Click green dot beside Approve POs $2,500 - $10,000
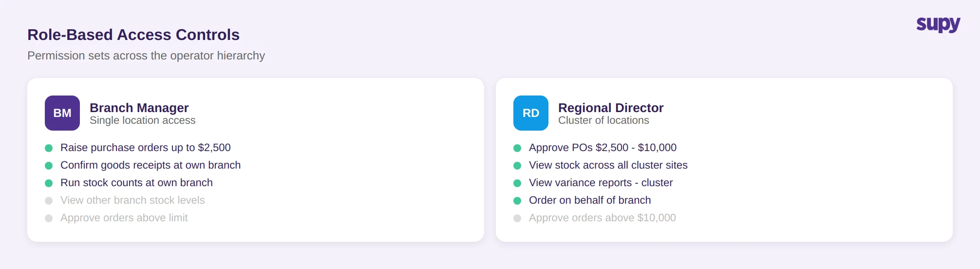This screenshot has width=980, height=269. point(517,148)
